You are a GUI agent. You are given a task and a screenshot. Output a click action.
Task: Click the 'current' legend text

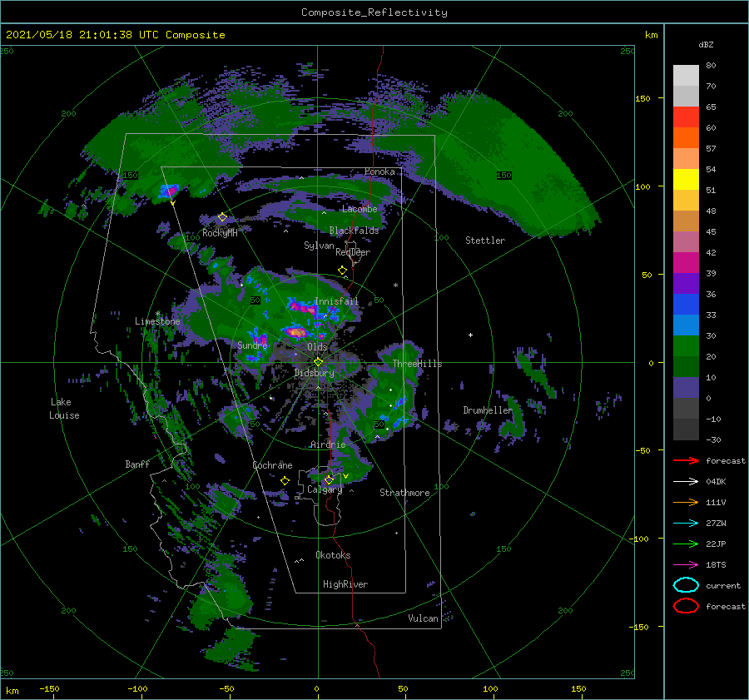pyautogui.click(x=723, y=586)
